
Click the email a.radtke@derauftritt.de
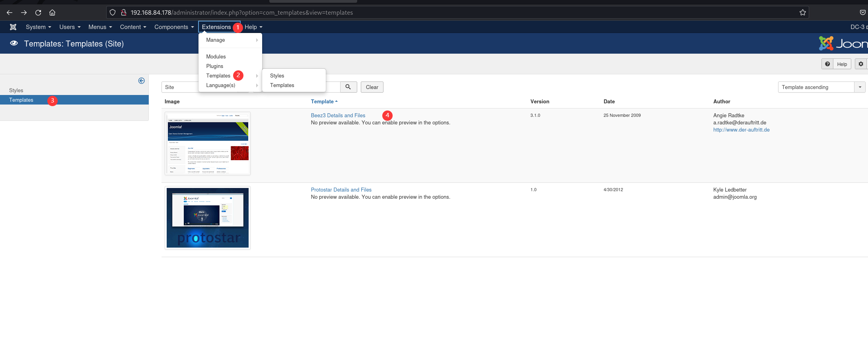coord(740,123)
